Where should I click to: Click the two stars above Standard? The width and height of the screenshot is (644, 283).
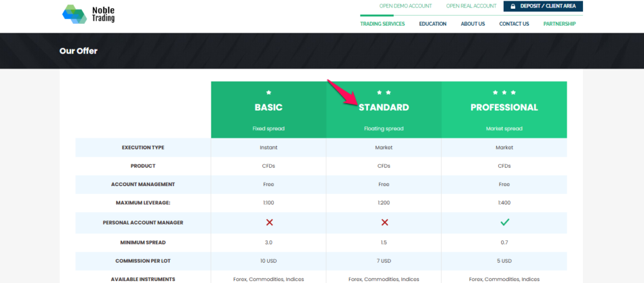(384, 92)
